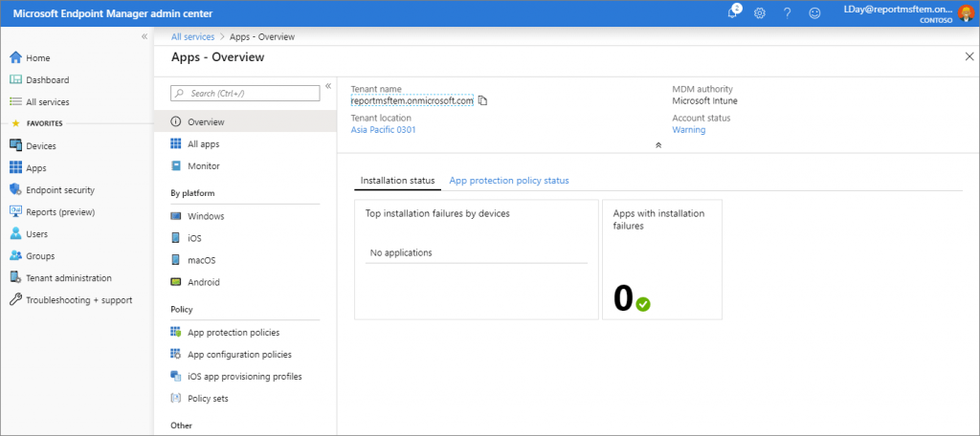Collapse the main left navigation pane
This screenshot has height=436, width=980.
coord(145,37)
